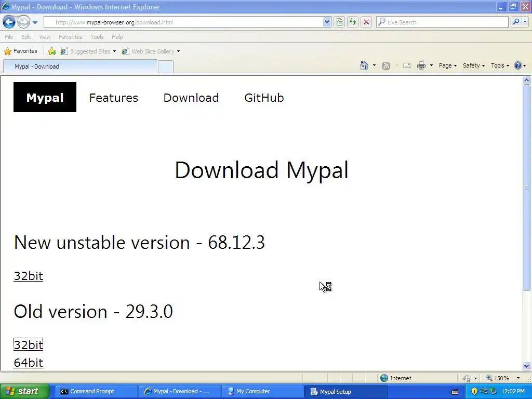Click the Search magnifier button
The image size is (532, 399).
516,22
